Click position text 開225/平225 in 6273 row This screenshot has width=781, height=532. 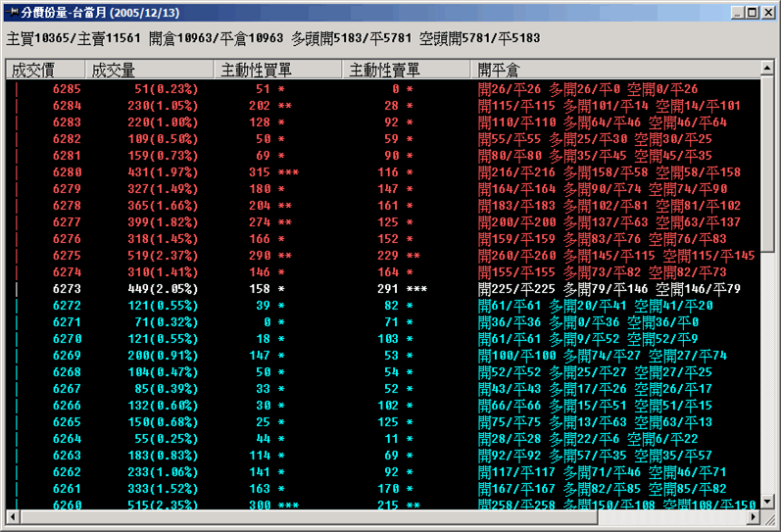[x=517, y=289]
